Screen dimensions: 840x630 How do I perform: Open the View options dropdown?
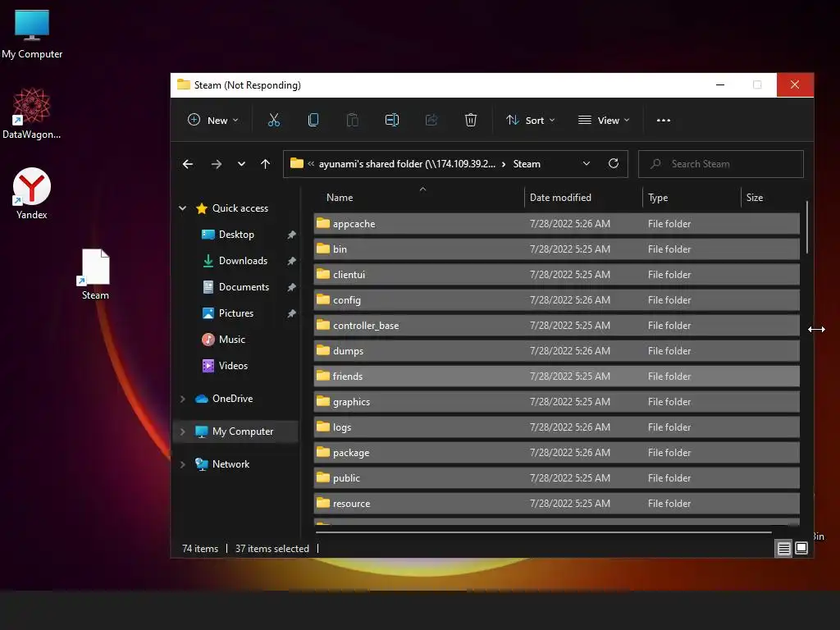pos(604,120)
